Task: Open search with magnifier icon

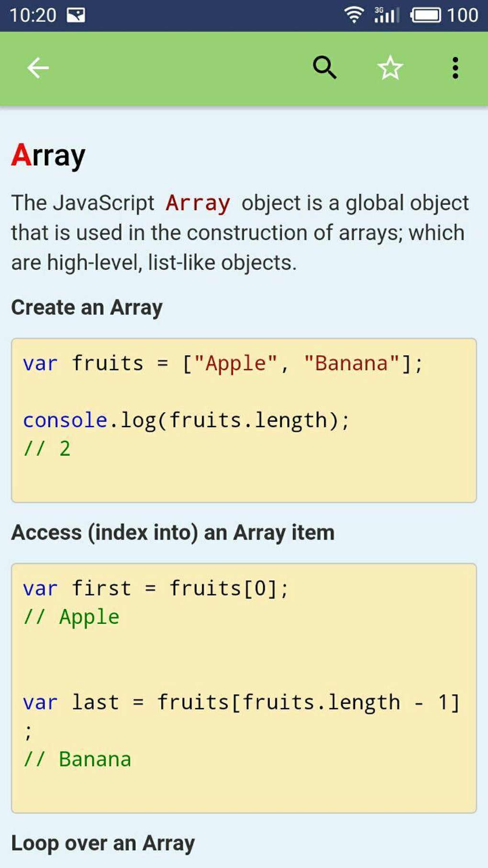Action: 324,68
